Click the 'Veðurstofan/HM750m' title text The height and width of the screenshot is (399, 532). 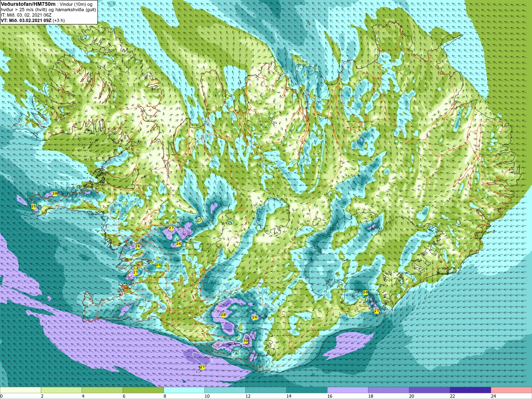click(x=28, y=4)
